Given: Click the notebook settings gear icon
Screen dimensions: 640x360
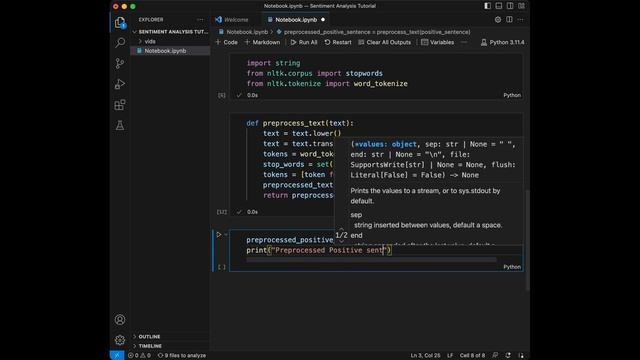Looking at the screenshot, I should pyautogui.click(x=498, y=20).
